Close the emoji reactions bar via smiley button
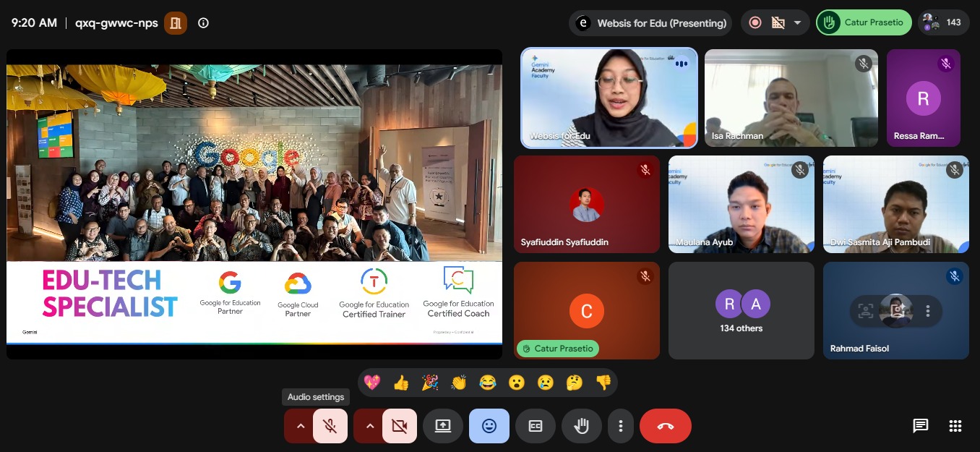 489,426
